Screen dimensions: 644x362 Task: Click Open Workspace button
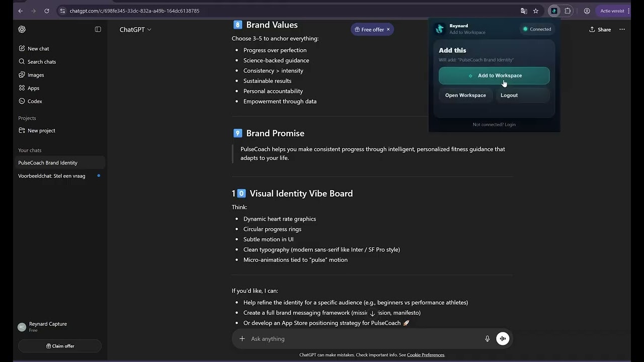coord(465,96)
